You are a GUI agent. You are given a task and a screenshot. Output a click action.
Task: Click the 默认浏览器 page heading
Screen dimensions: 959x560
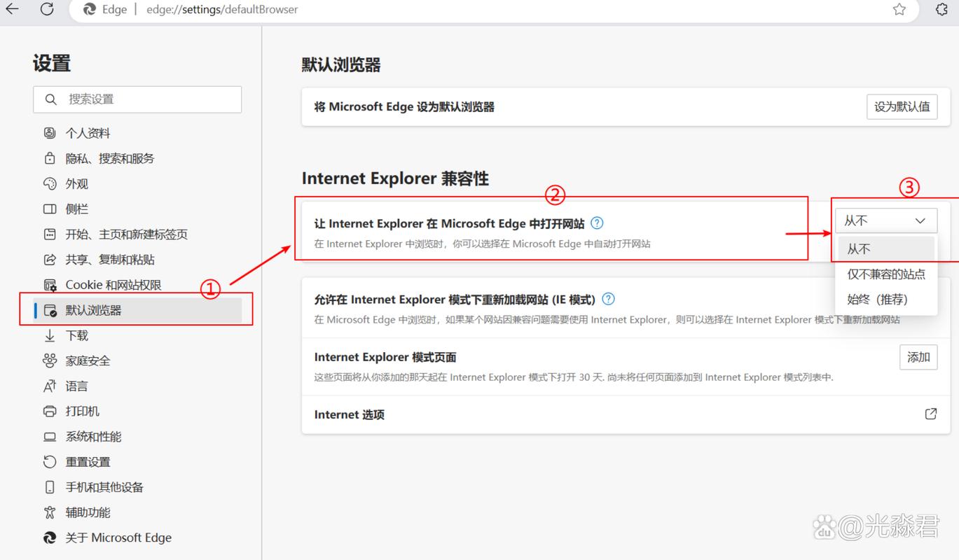coord(341,65)
